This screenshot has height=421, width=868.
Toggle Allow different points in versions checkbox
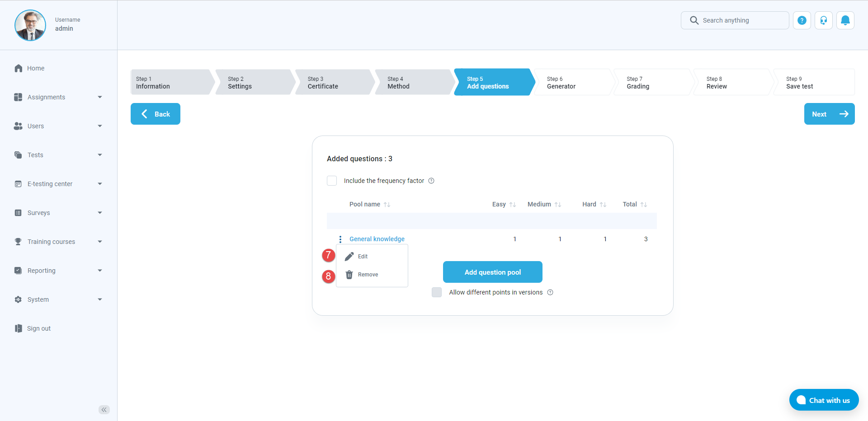tap(437, 292)
